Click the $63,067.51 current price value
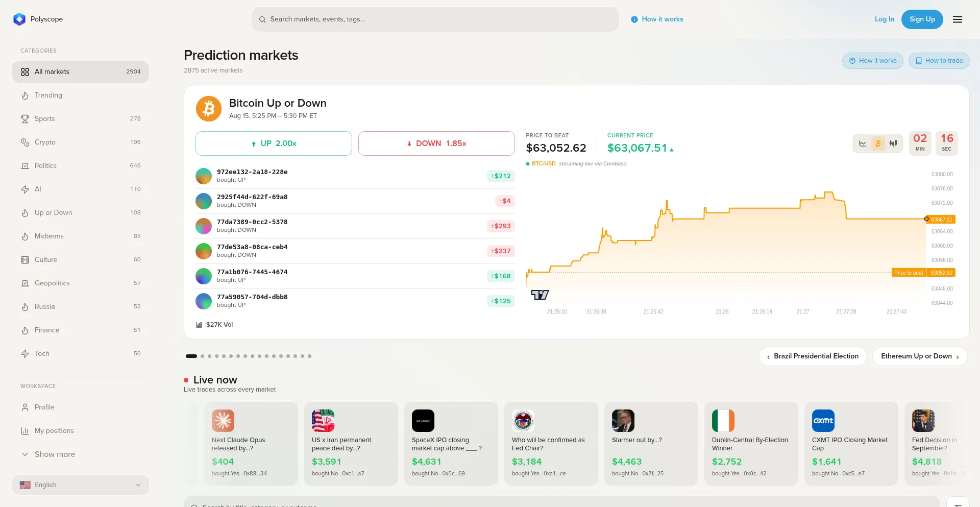980x507 pixels. click(x=638, y=148)
